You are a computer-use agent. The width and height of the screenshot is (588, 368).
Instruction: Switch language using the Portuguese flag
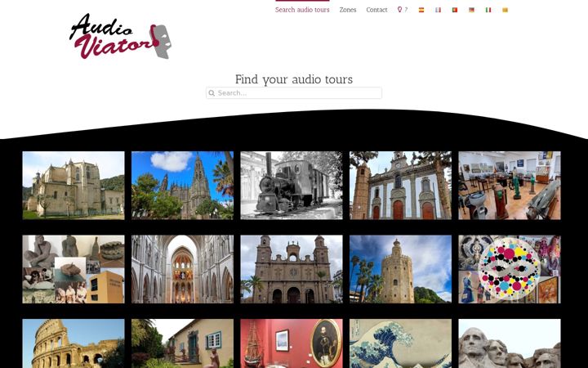455,10
